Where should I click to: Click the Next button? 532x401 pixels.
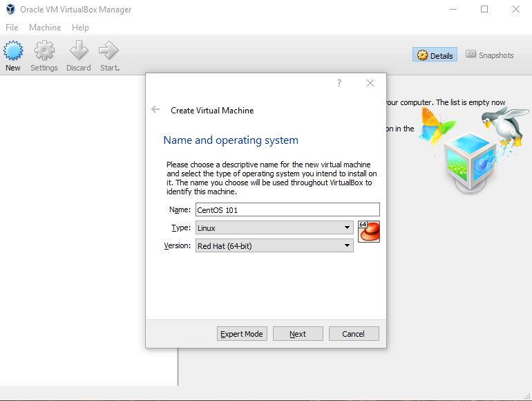(298, 334)
